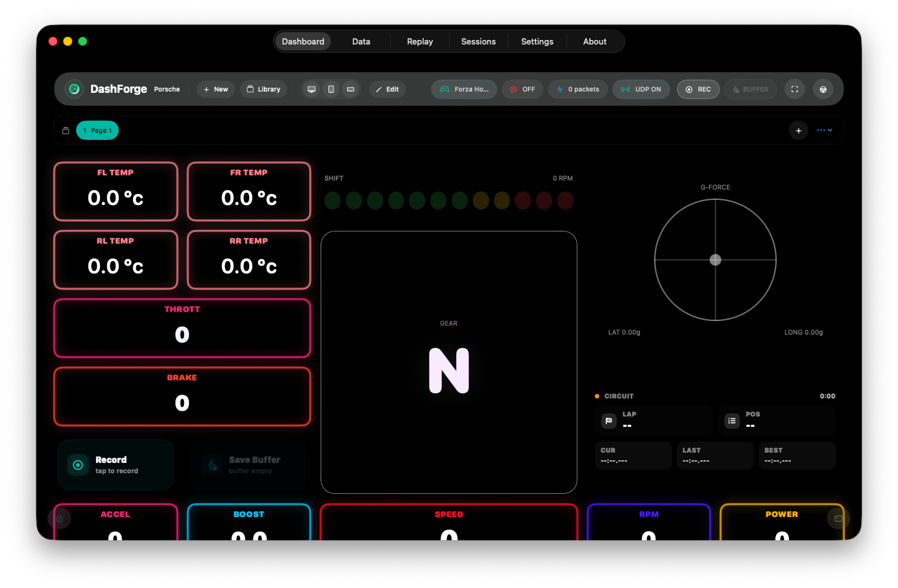Enter fullscreen using the expand icon

[x=795, y=89]
